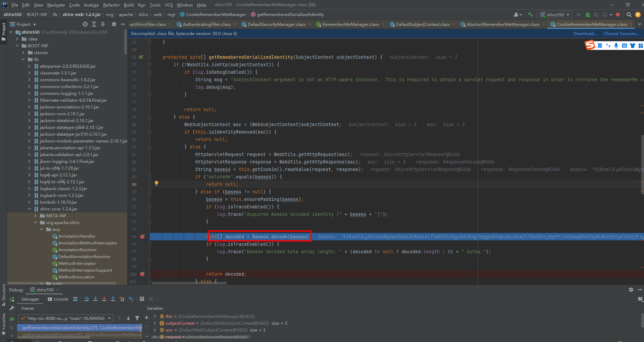Click Collapse All in Project panel
Viewport: 644px width, 342px height.
tap(103, 24)
